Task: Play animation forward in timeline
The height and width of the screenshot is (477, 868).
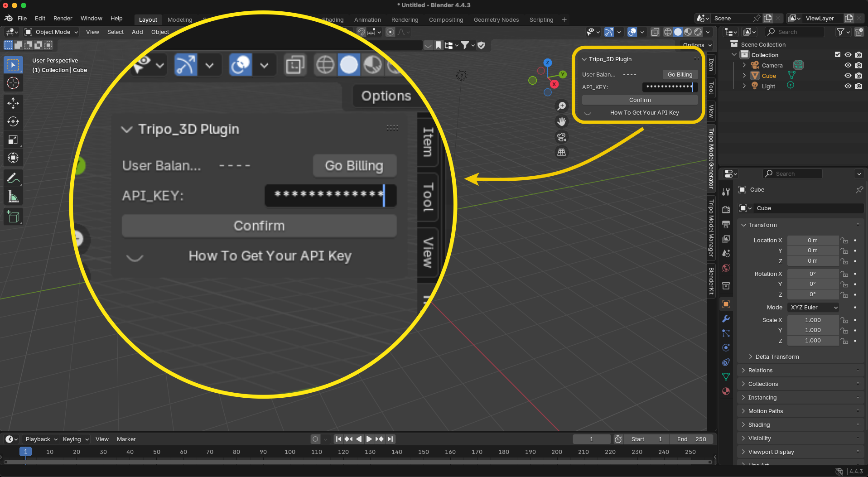Action: (369, 439)
